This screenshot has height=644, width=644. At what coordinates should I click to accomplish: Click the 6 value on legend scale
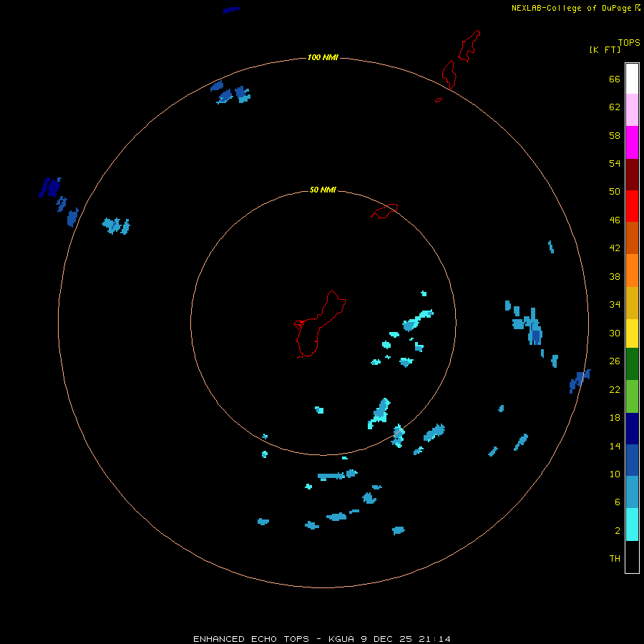618,502
